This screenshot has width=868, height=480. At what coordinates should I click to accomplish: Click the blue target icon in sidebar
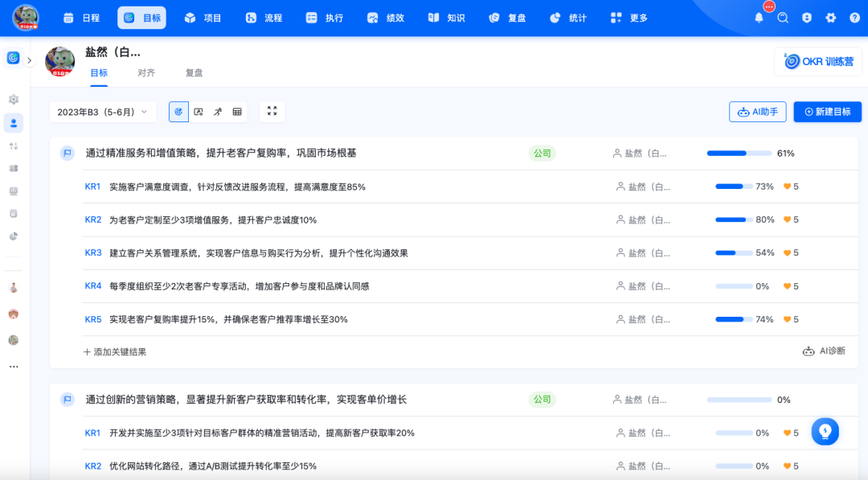[14, 58]
